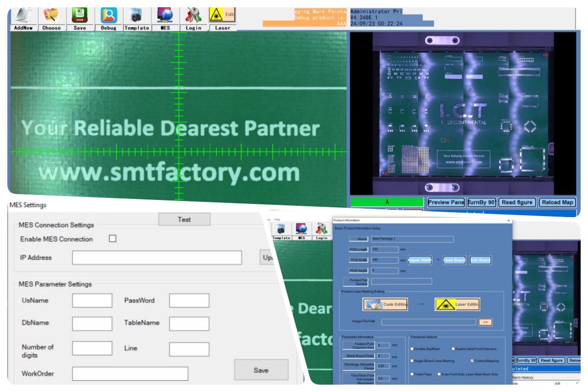Screen dimensions: 588x392
Task: Enable the MES Connection checkbox
Action: tap(113, 239)
